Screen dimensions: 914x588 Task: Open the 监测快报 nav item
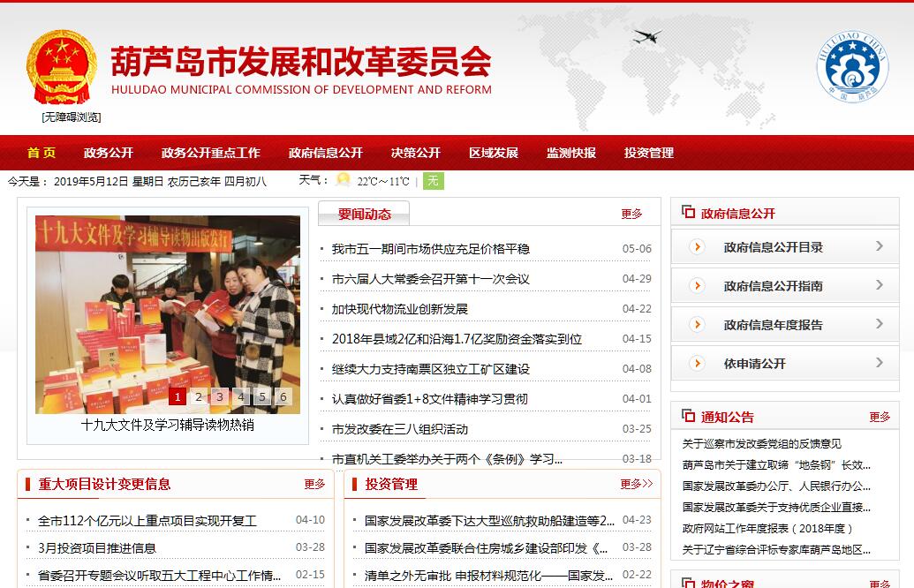tap(571, 153)
